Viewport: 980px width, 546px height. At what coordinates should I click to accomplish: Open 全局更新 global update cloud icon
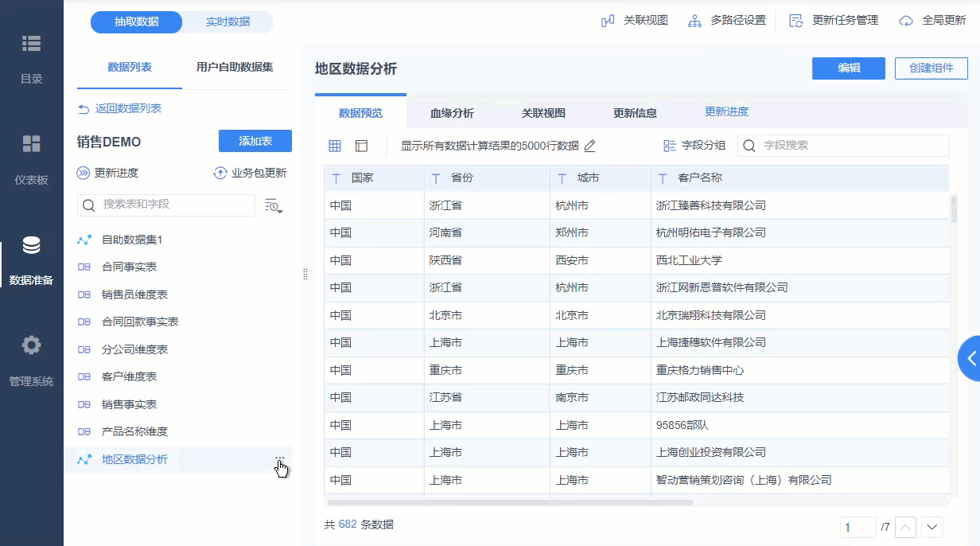tap(906, 21)
